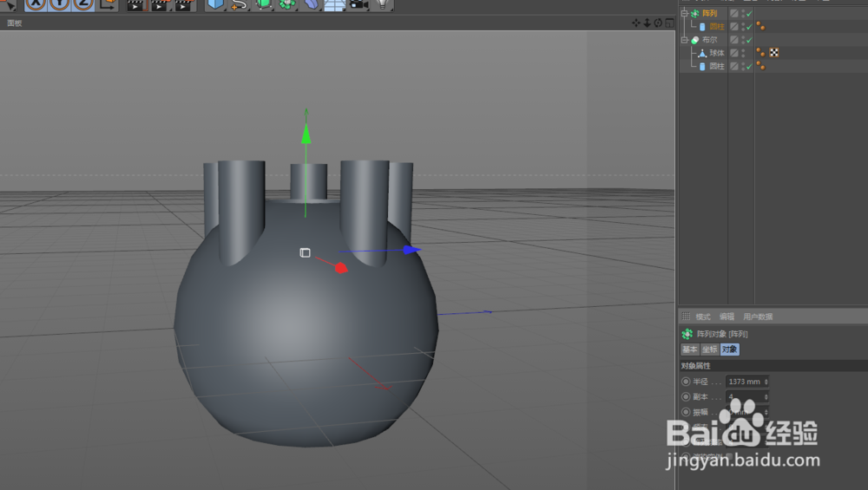The image size is (868, 490).
Task: Click viewport rotate-camera icon
Action: [x=658, y=23]
